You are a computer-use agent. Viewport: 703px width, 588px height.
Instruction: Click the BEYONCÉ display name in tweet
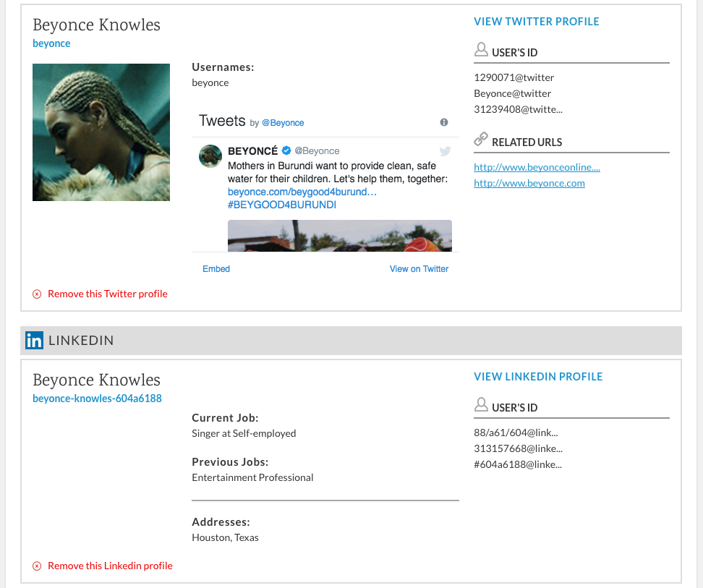(x=253, y=150)
